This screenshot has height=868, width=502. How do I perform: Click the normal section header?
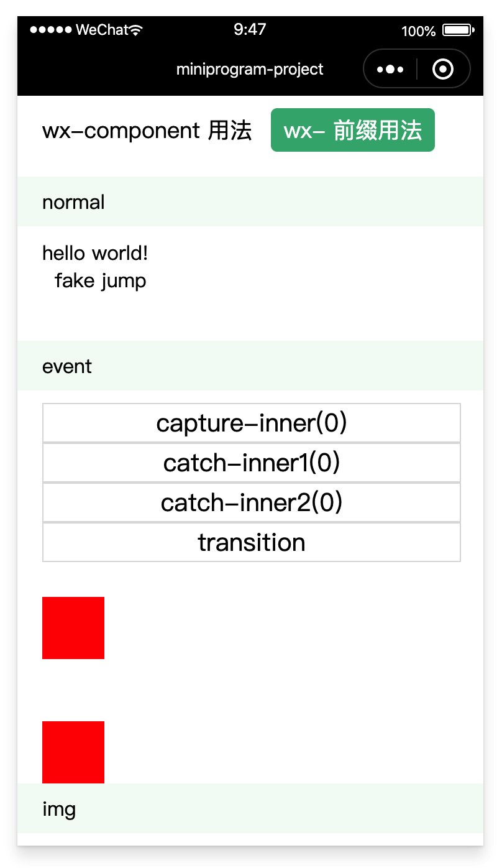(x=250, y=201)
